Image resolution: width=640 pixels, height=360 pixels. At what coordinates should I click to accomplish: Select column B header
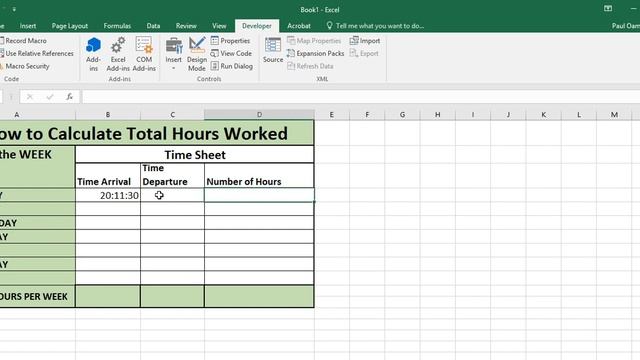pyautogui.click(x=108, y=115)
